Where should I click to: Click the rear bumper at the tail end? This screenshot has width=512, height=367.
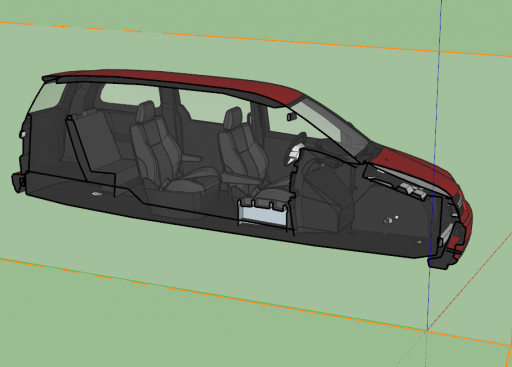coord(18,183)
